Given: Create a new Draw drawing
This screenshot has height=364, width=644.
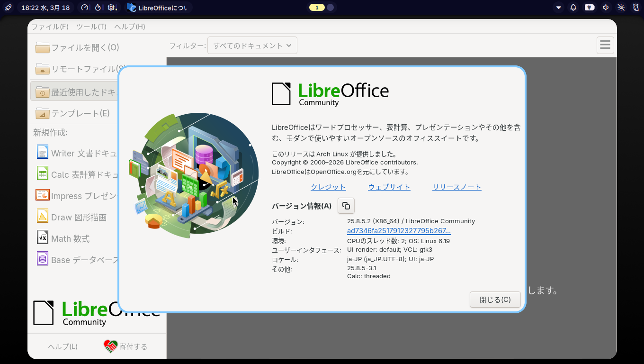Looking at the screenshot, I should pyautogui.click(x=77, y=217).
